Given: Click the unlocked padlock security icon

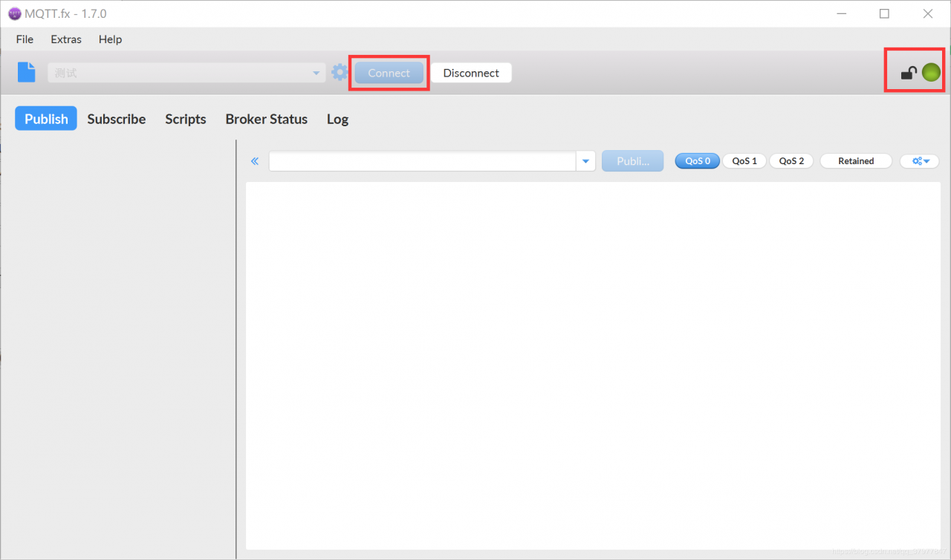Looking at the screenshot, I should (x=909, y=72).
